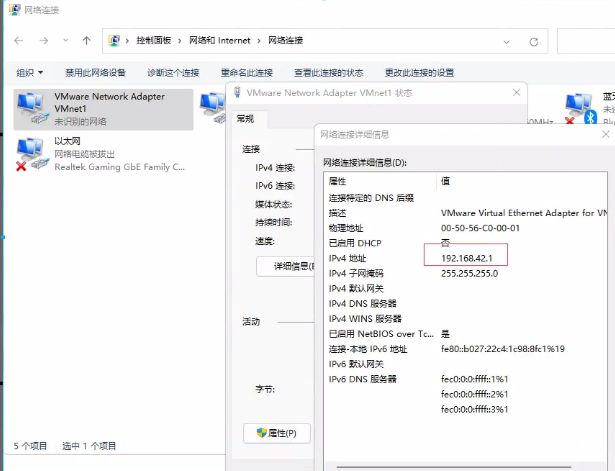Choose 诊断这个连接 toolbar command

tap(173, 73)
